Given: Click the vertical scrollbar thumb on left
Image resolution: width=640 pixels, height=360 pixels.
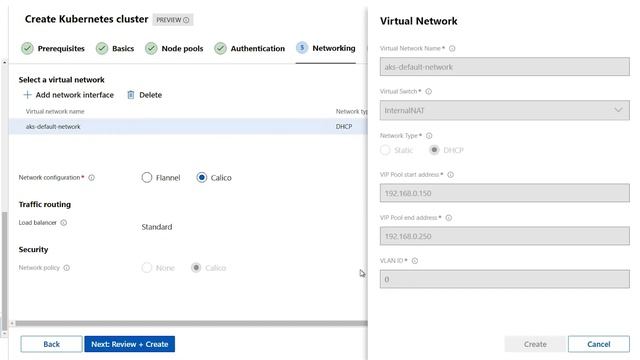Looking at the screenshot, I should click(x=4, y=271).
